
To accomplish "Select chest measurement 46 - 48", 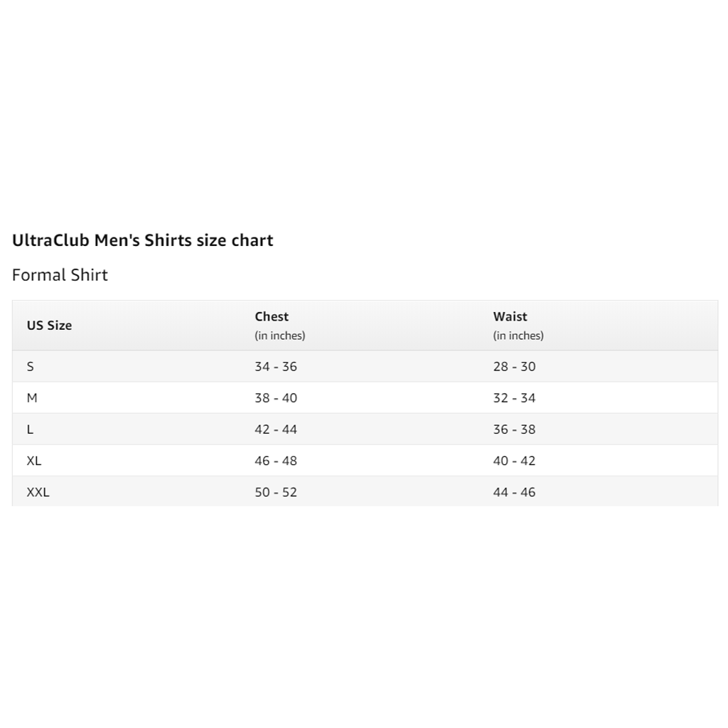I will [x=276, y=461].
